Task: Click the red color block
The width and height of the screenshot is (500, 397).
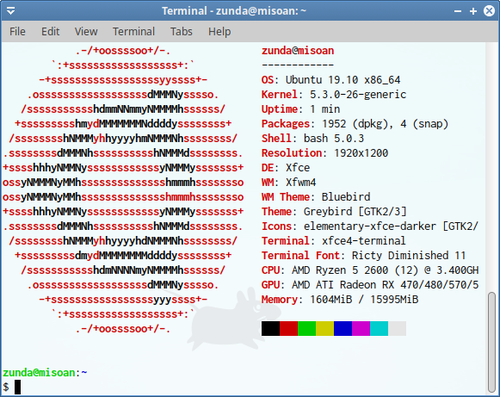Action: coord(289,328)
